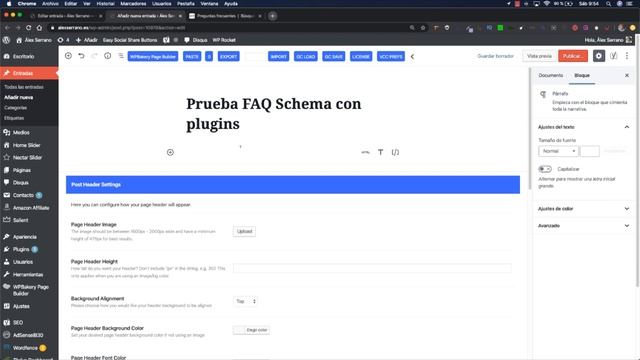Viewport: 640px width, 360px height.
Task: Toggle the Capitalizar drop cap switch
Action: tap(545, 169)
